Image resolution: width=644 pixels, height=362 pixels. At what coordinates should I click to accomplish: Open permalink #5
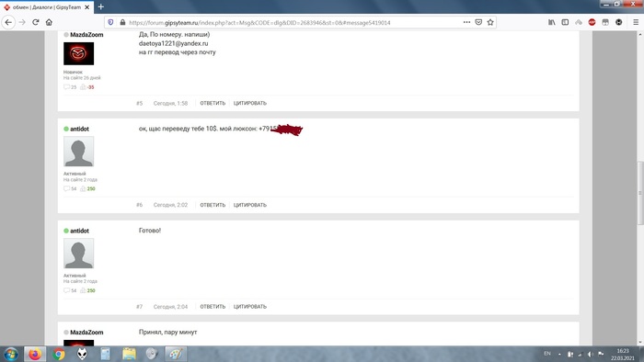tap(140, 103)
